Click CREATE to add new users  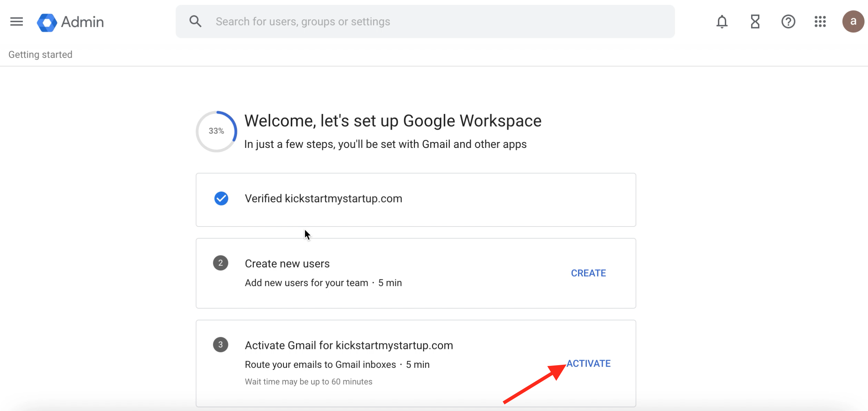point(588,273)
